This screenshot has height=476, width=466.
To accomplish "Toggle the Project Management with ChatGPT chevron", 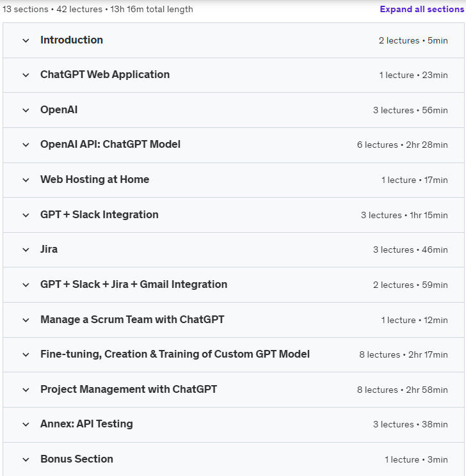I will coord(26,390).
